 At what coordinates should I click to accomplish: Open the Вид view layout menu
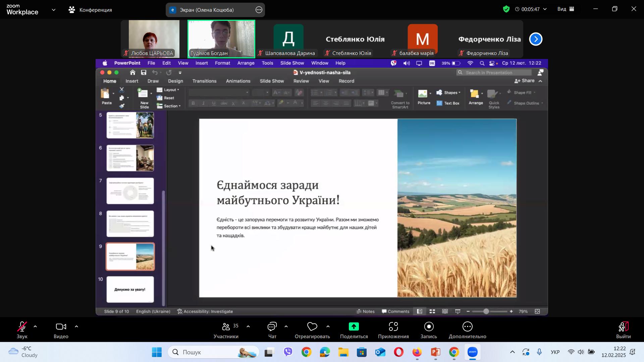[566, 9]
